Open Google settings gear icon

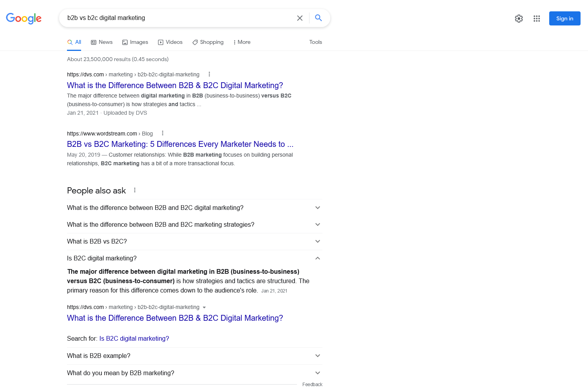tap(519, 18)
